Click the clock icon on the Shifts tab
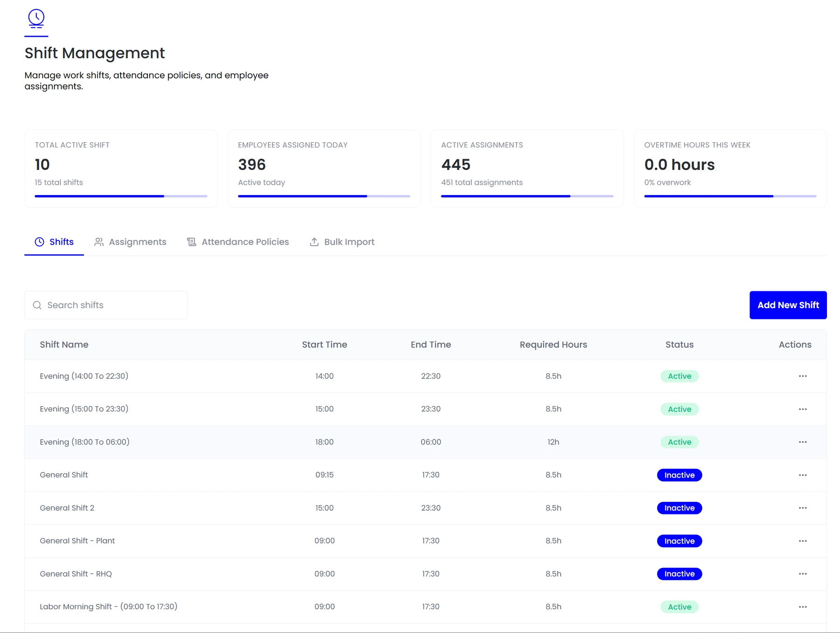 40,242
